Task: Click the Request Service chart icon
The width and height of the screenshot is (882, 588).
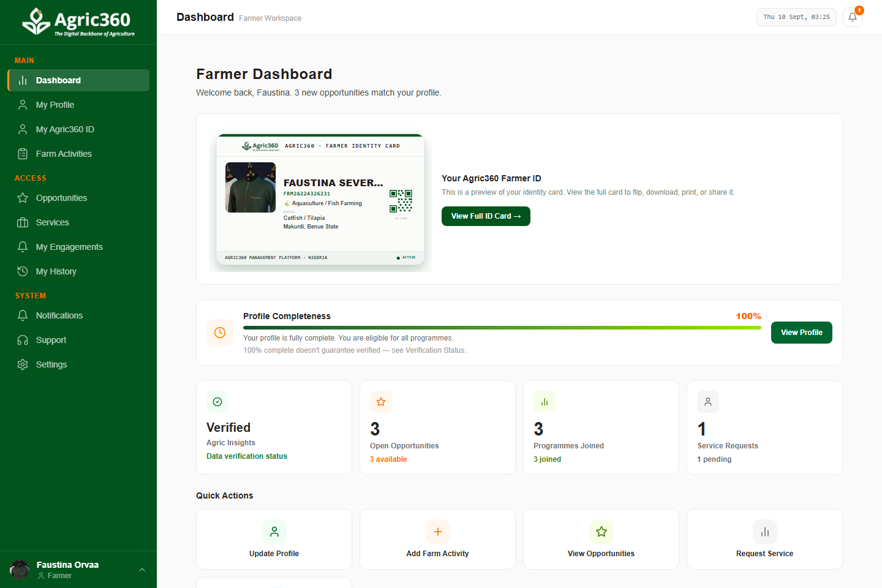Action: 765,532
